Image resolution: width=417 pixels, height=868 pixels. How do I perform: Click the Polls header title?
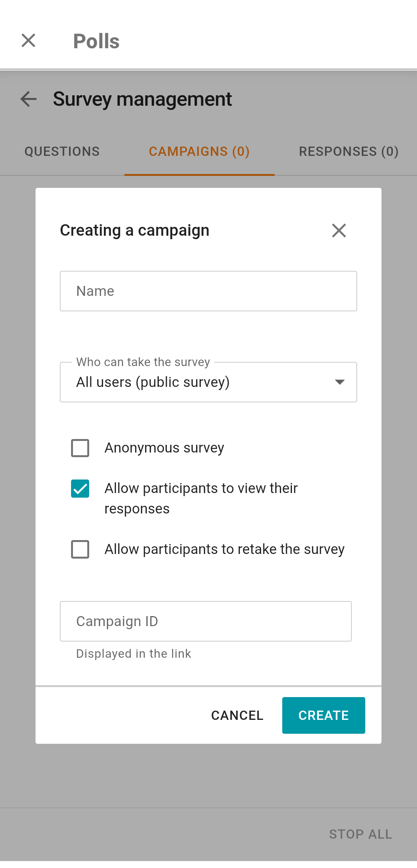click(97, 41)
